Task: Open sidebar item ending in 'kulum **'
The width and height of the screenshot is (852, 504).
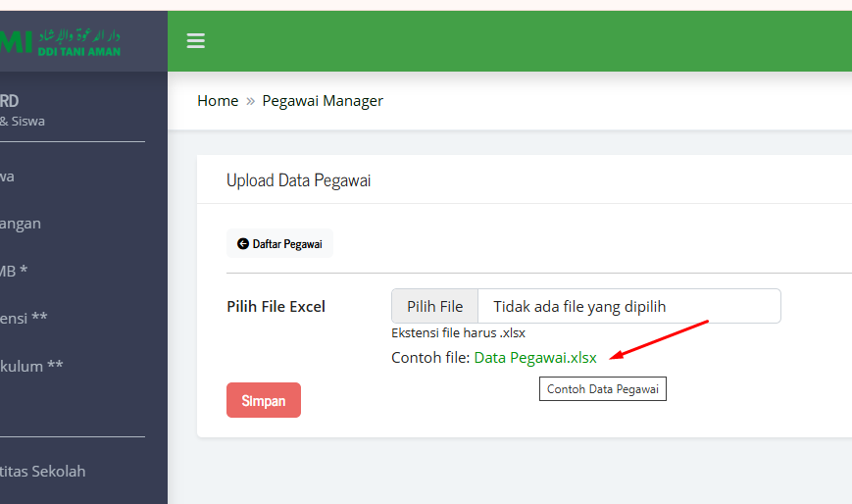Action: [31, 366]
